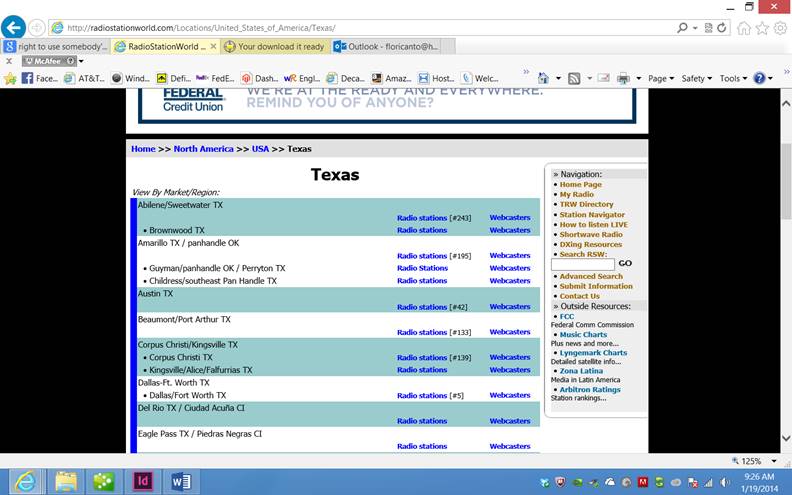Viewport: 792px width, 495px height.
Task: Open the IE Home icon
Action: point(744,28)
